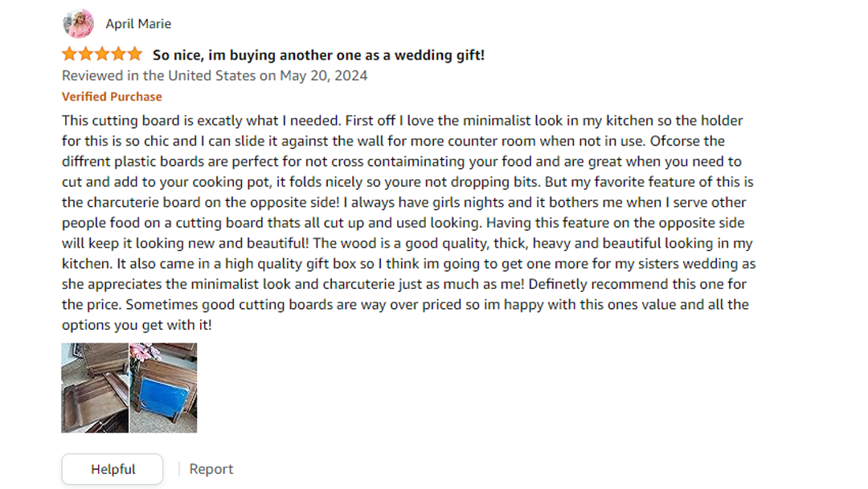Click the fifth rating star
This screenshot has width=868, height=489.
[134, 55]
